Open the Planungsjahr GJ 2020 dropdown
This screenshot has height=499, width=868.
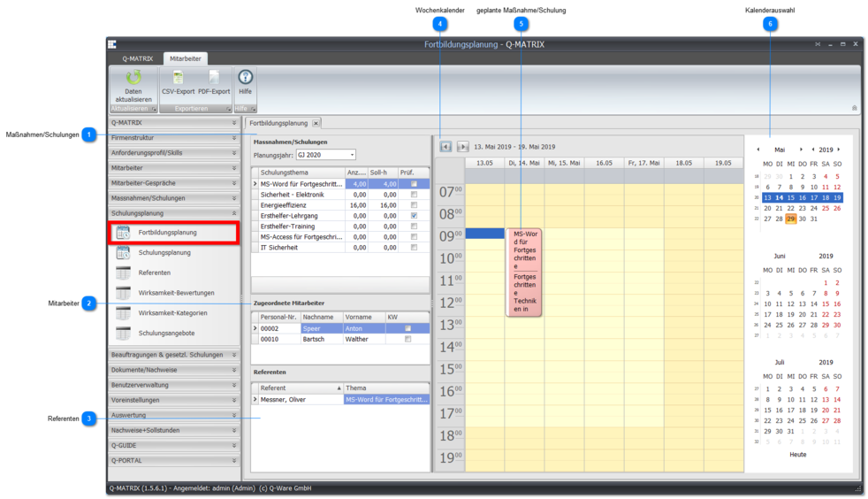pyautogui.click(x=352, y=155)
